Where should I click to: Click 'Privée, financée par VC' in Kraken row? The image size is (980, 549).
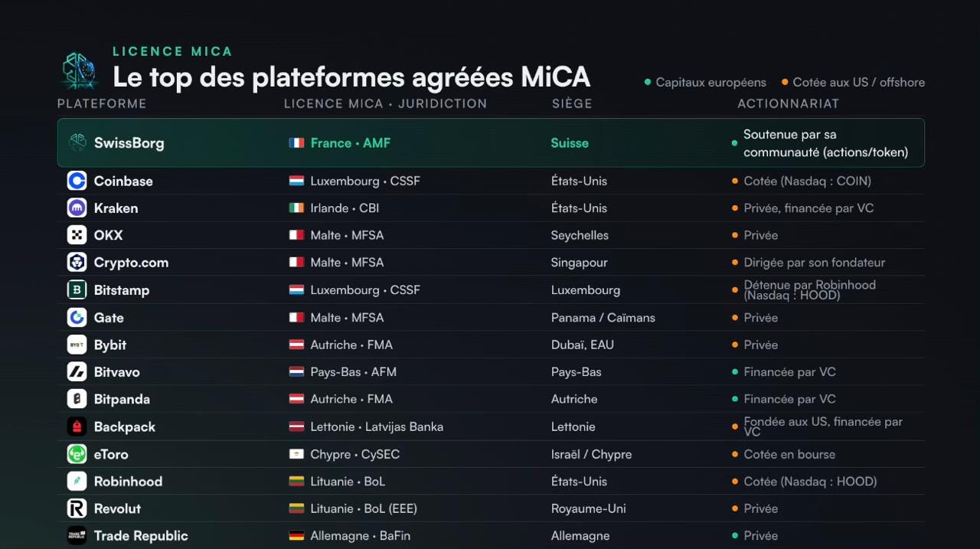tap(808, 208)
